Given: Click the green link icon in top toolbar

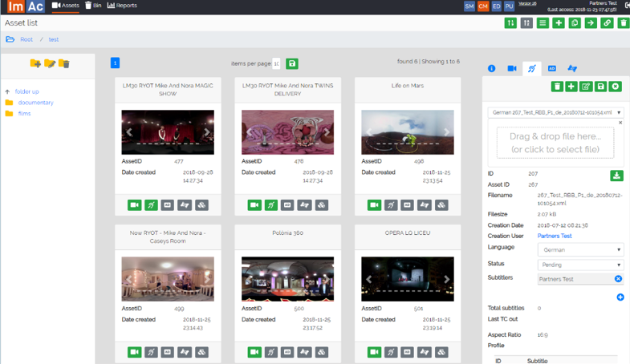Looking at the screenshot, I should click(x=607, y=23).
